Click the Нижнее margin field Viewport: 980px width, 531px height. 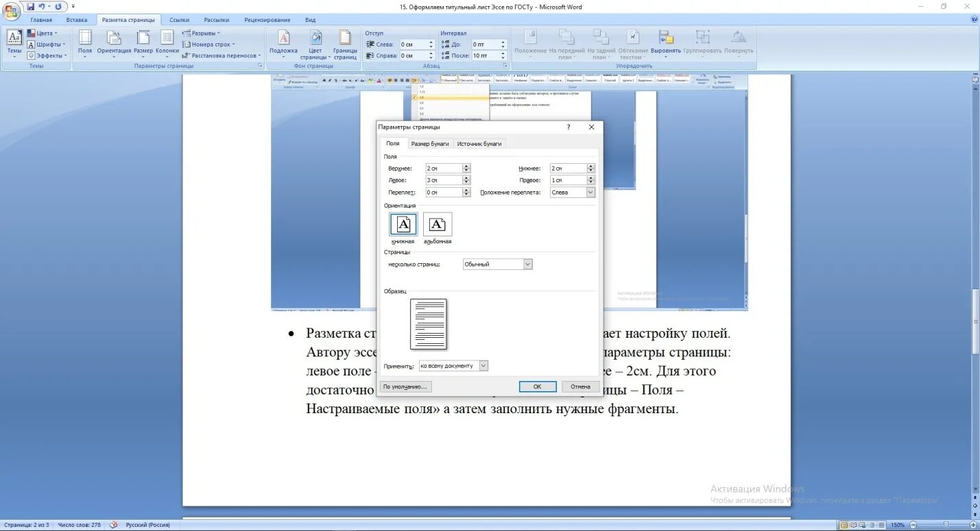[569, 169]
